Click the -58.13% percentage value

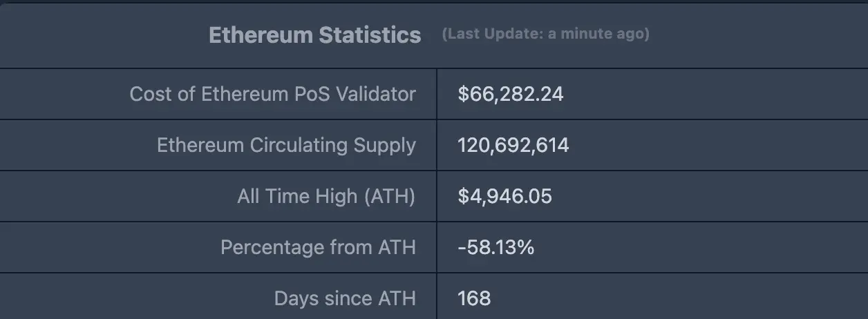click(x=496, y=247)
